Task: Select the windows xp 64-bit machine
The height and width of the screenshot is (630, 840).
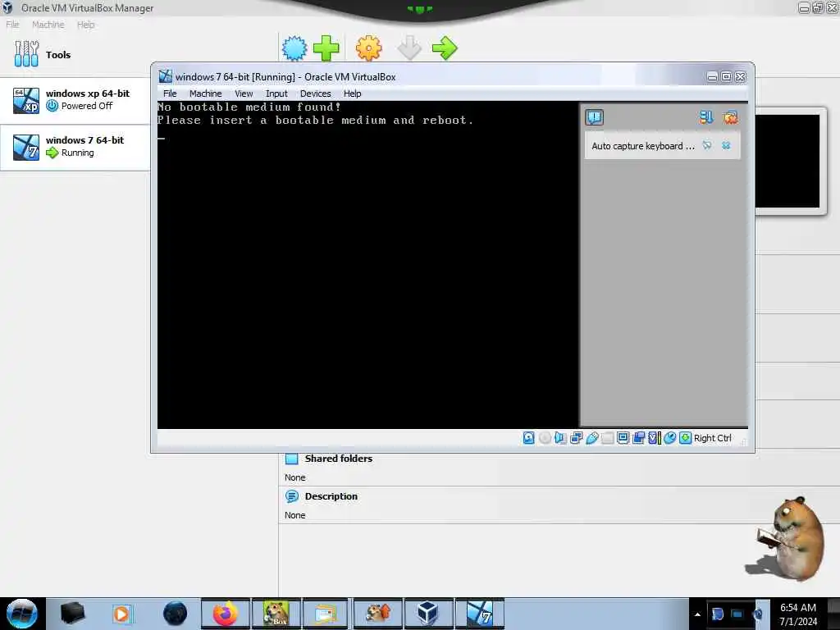Action: pyautogui.click(x=75, y=100)
